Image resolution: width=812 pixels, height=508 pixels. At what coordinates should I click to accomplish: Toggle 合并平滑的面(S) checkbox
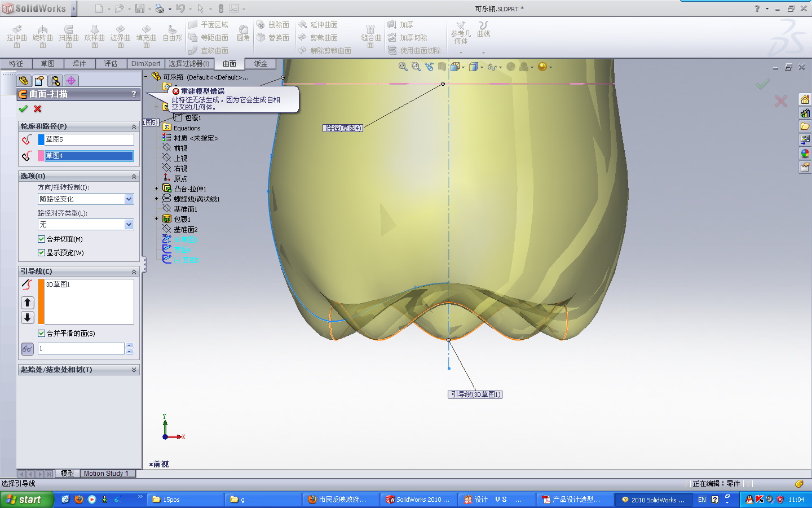[x=41, y=334]
